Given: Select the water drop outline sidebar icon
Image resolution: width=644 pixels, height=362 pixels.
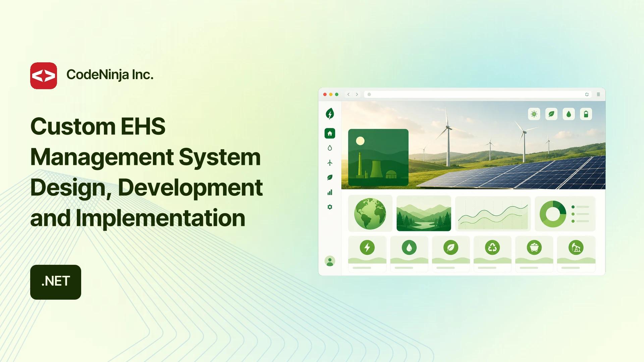Looking at the screenshot, I should click(330, 148).
